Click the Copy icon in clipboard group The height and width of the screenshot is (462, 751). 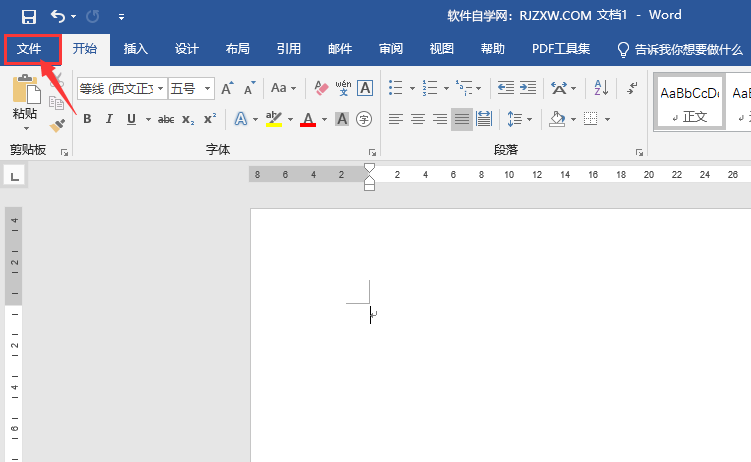pyautogui.click(x=57, y=103)
